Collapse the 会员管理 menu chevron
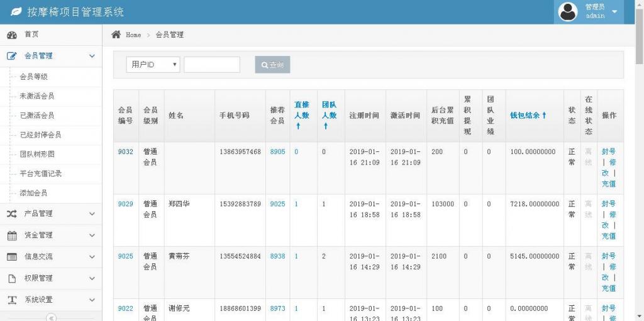The image size is (644, 321). click(x=92, y=56)
